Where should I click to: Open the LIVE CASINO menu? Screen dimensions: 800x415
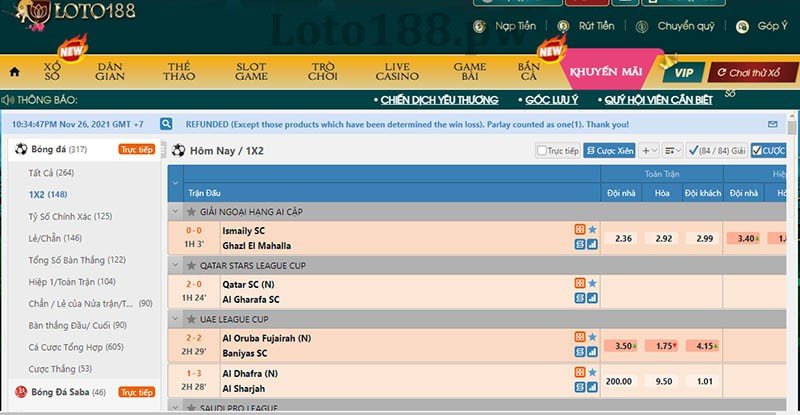point(397,71)
